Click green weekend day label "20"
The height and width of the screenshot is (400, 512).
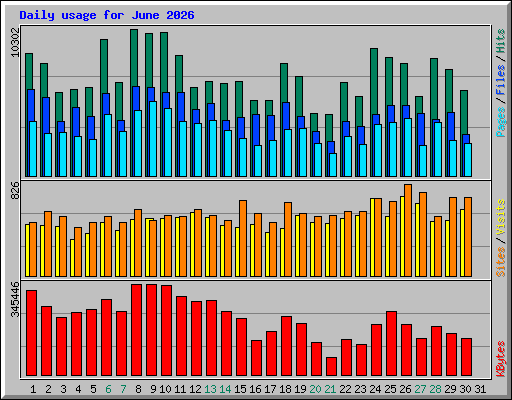315,389
